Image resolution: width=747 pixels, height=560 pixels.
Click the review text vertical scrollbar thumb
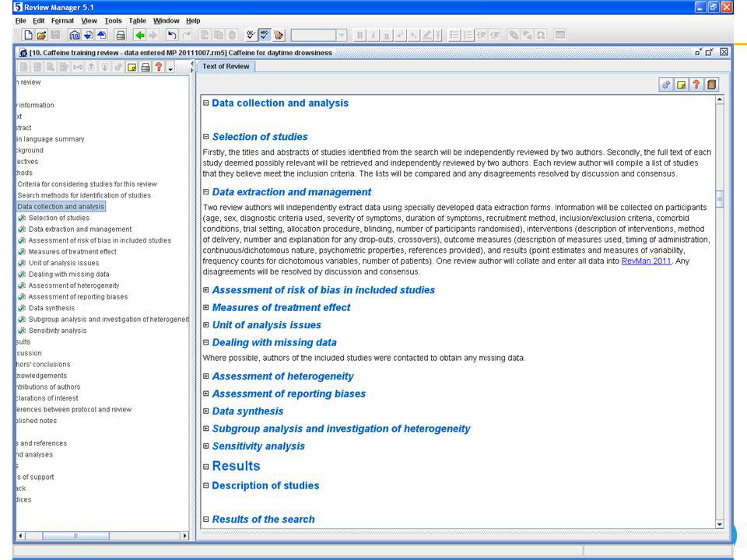click(719, 198)
